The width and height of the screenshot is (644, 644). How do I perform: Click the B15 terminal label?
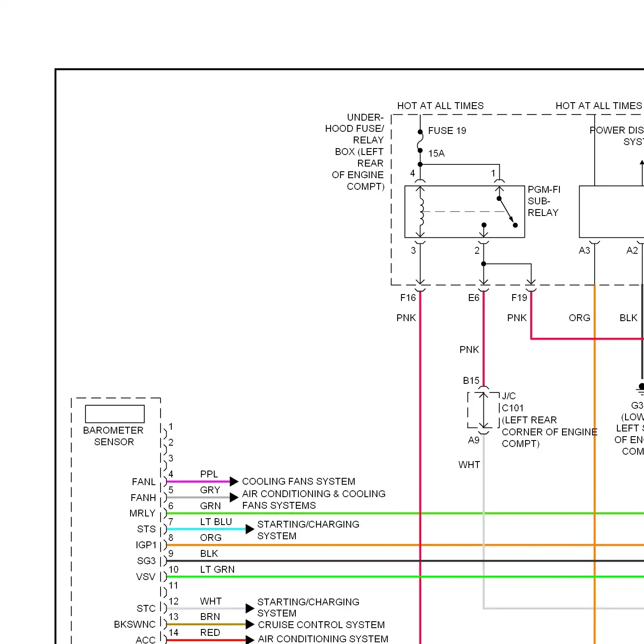pyautogui.click(x=471, y=381)
